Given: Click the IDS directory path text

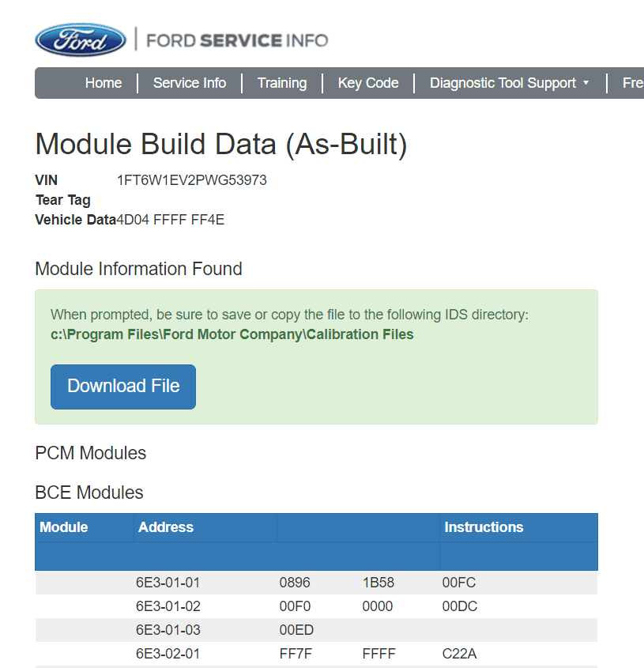Looking at the screenshot, I should click(233, 334).
